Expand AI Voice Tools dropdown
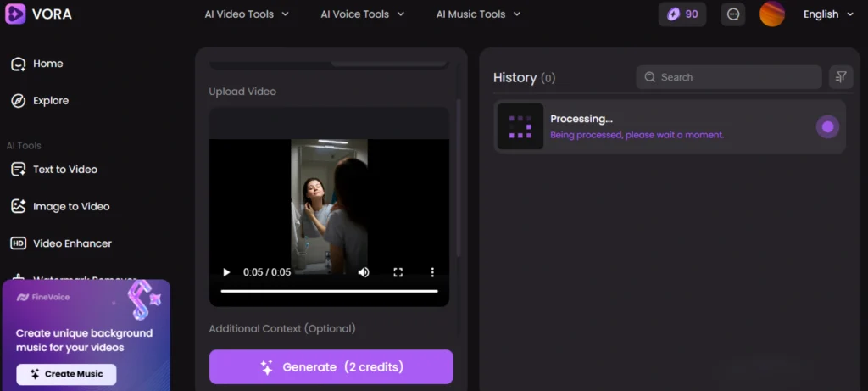This screenshot has width=868, height=391. pos(363,14)
